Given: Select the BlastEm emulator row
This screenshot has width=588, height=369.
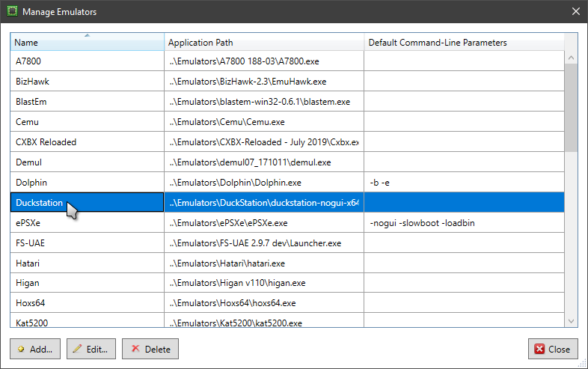Looking at the screenshot, I should (x=287, y=101).
